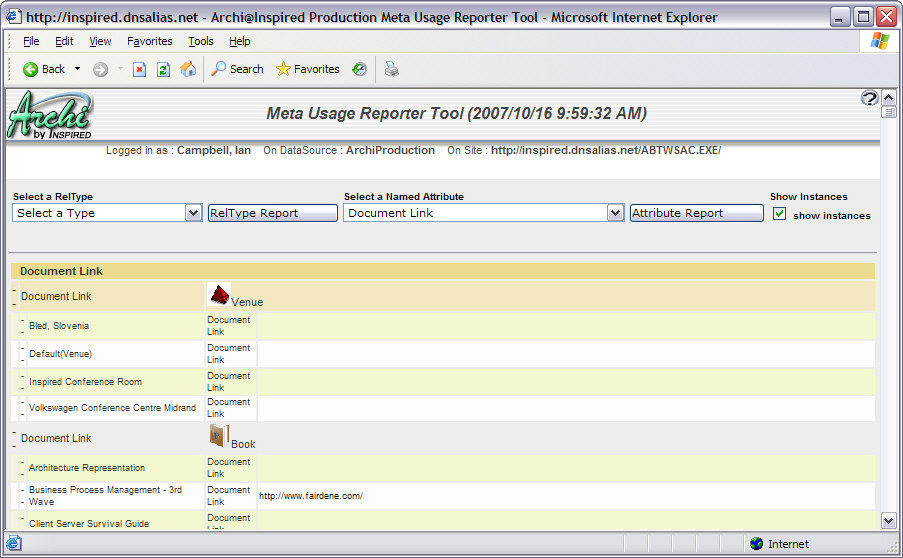The height and width of the screenshot is (558, 903).
Task: Click the browser Refresh icon
Action: click(x=163, y=69)
